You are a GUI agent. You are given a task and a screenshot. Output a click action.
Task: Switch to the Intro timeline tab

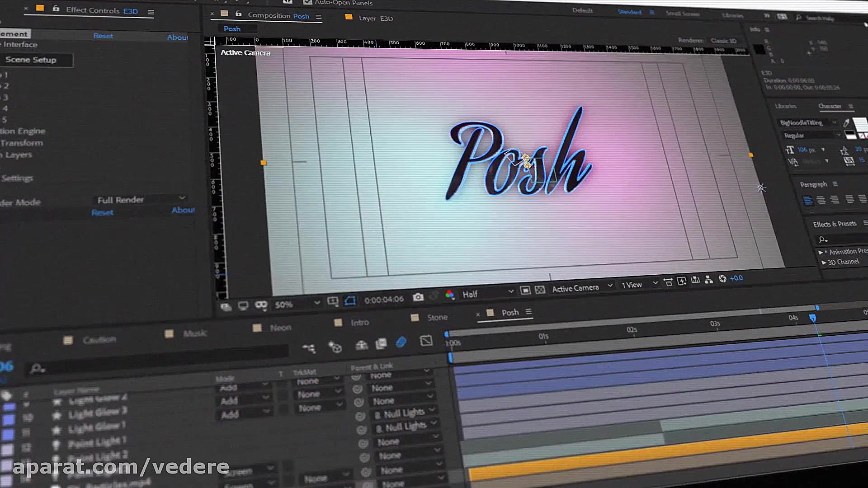359,322
